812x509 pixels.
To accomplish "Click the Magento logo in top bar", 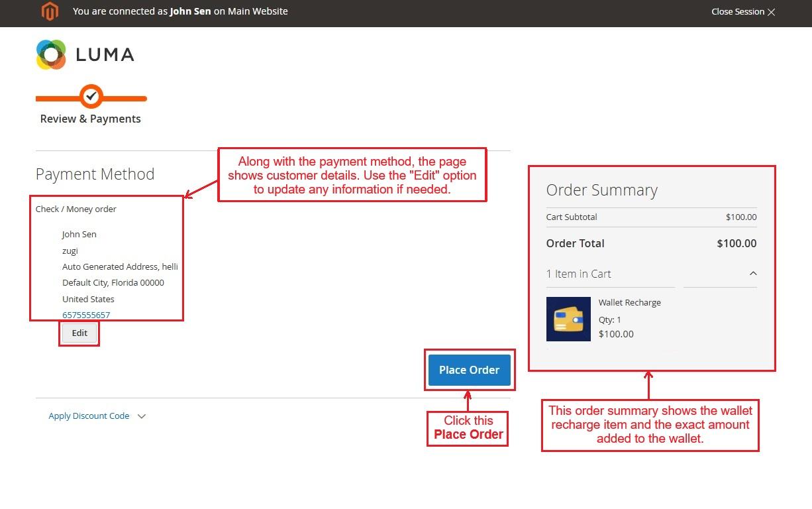I will pos(50,11).
